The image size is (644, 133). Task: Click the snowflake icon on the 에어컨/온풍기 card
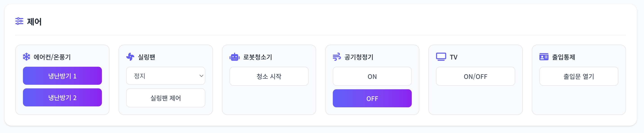click(x=26, y=57)
